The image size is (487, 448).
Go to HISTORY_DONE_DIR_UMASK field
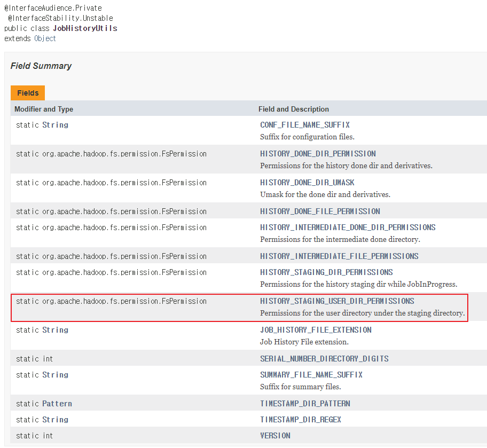click(x=307, y=183)
